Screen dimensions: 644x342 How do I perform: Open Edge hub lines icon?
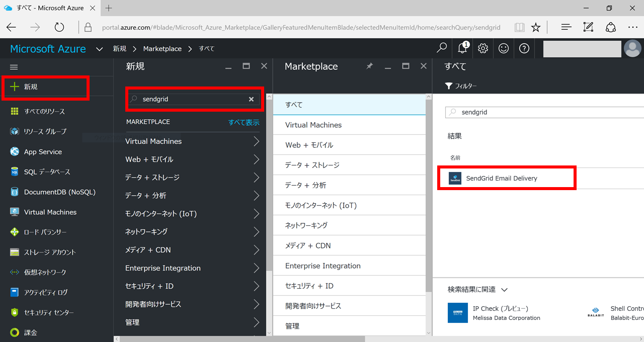tap(566, 27)
